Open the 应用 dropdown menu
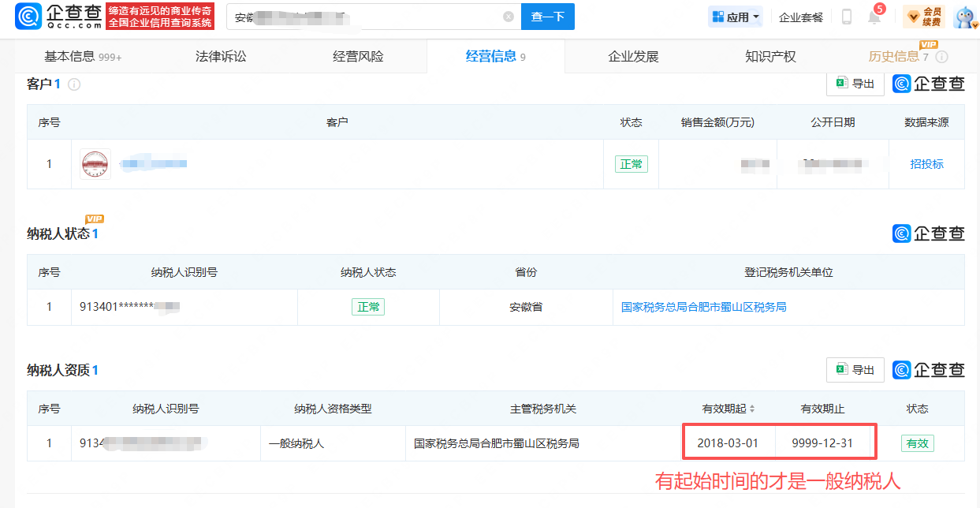This screenshot has height=508, width=980. click(x=736, y=17)
